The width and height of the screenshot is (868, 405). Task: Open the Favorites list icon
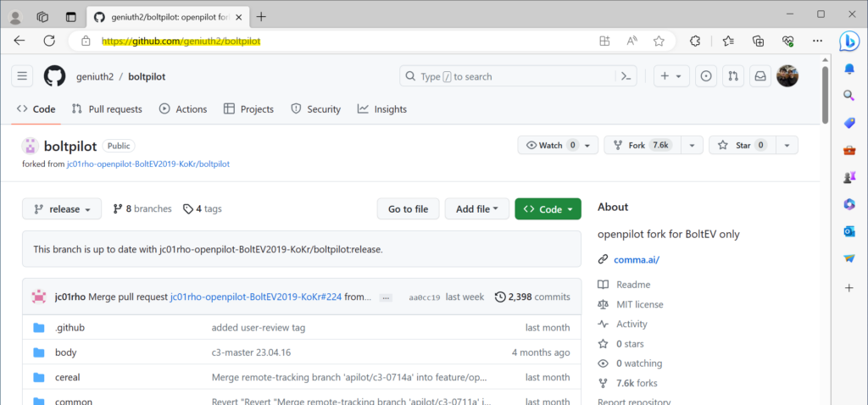728,41
